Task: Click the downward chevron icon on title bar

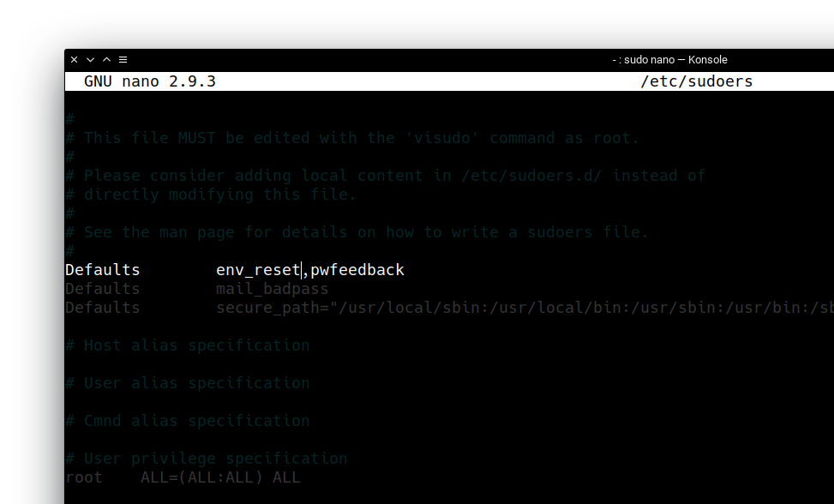Action: pos(89,59)
